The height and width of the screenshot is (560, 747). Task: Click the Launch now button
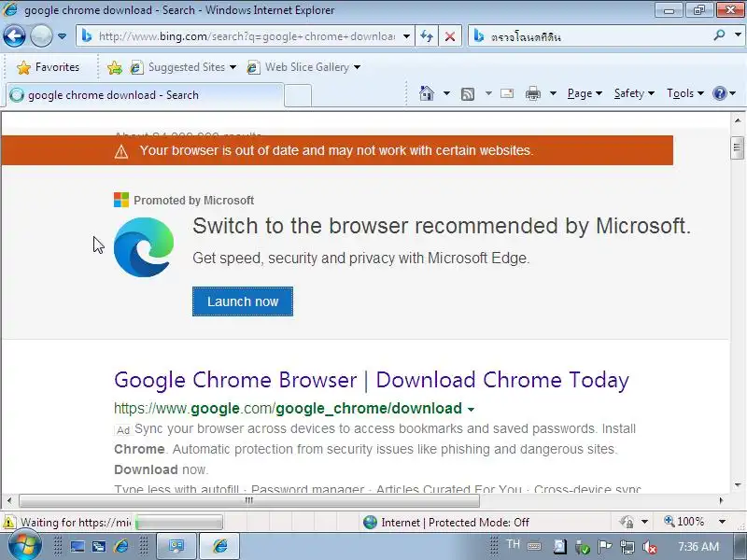coord(243,301)
